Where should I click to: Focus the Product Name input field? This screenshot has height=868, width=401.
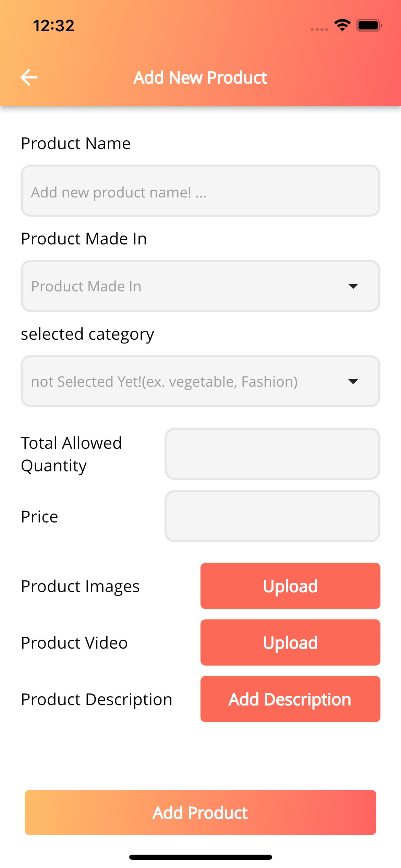click(x=200, y=191)
